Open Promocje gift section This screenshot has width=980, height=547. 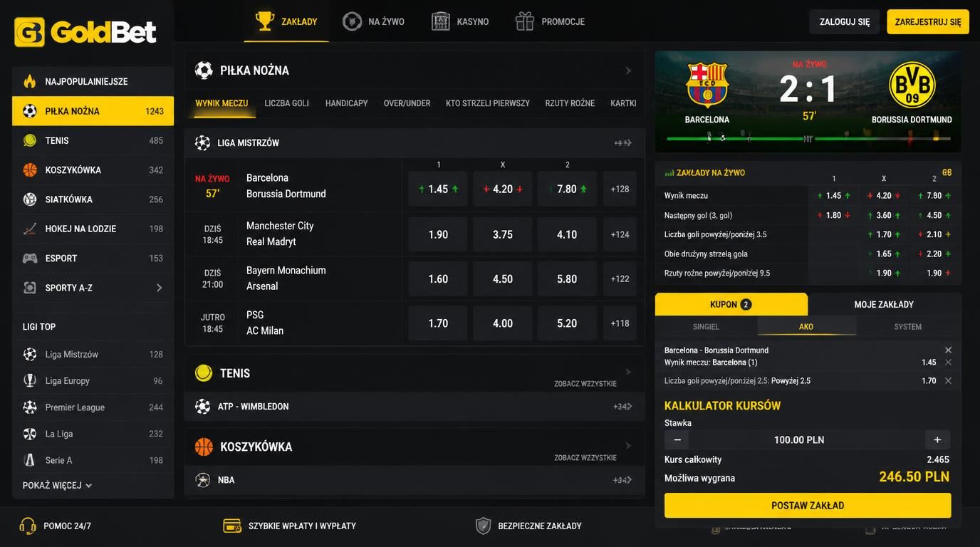tap(550, 21)
